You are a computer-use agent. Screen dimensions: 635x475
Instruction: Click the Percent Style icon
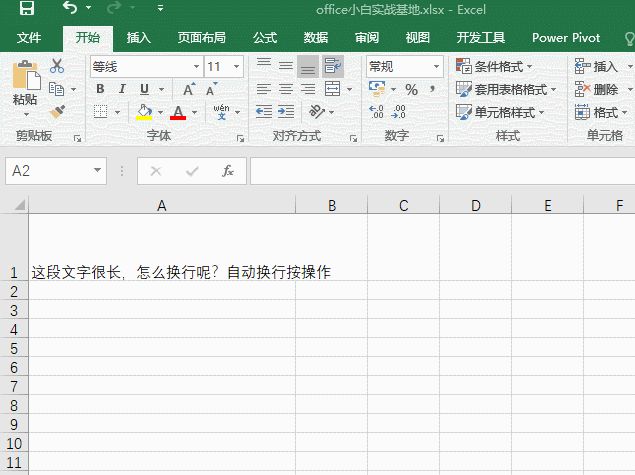click(x=411, y=90)
